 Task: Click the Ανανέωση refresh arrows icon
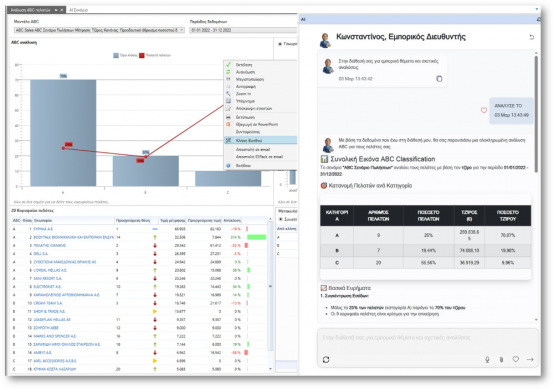(228, 72)
